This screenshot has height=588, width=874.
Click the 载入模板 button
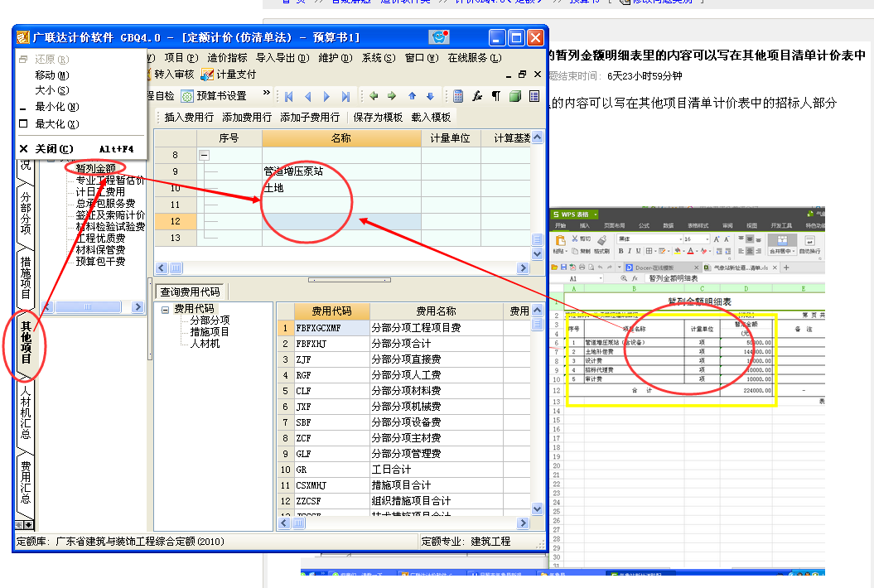[431, 117]
